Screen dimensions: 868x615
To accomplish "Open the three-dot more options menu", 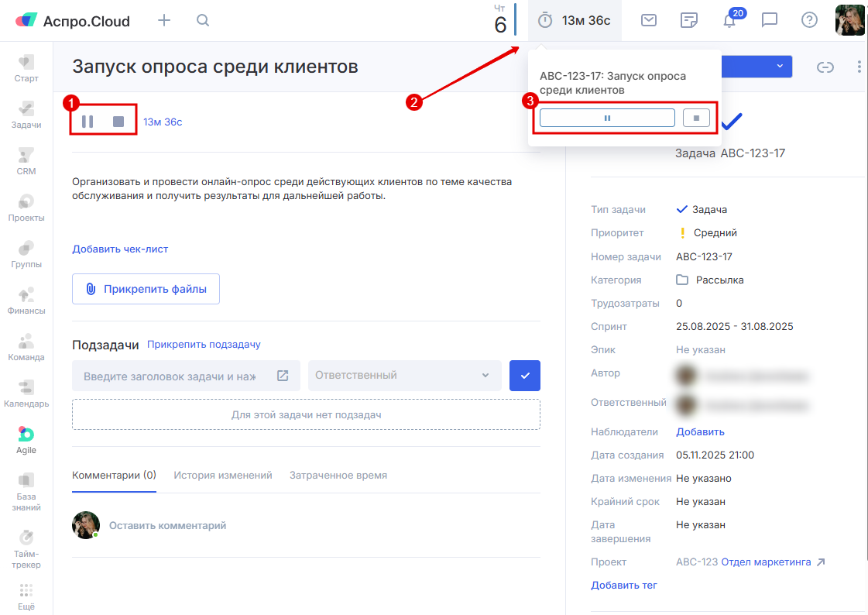I will pos(859,67).
